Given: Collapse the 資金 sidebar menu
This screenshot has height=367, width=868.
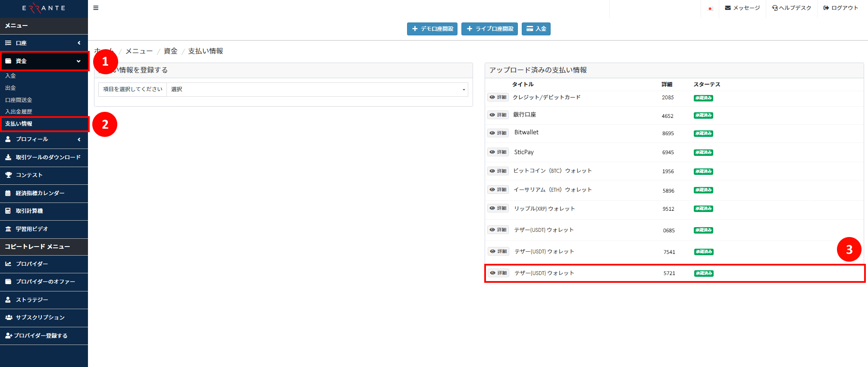Looking at the screenshot, I should [44, 61].
